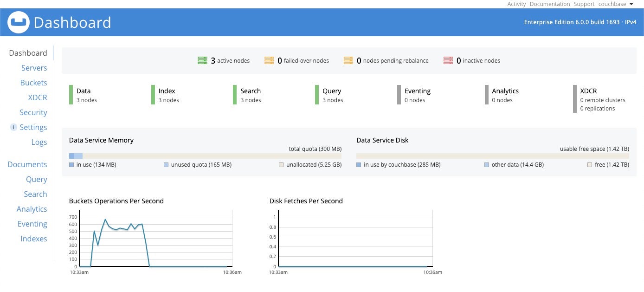The image size is (644, 292).
Task: Click the red inactive nodes icon
Action: (448, 60)
